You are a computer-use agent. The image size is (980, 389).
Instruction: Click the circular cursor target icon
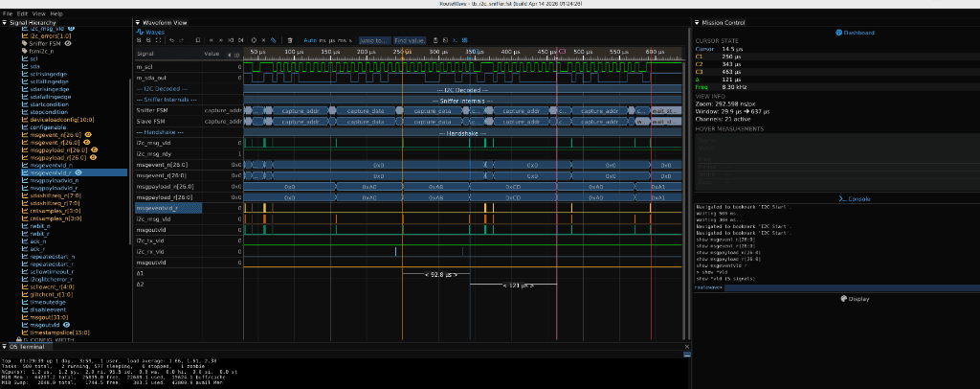[x=253, y=40]
